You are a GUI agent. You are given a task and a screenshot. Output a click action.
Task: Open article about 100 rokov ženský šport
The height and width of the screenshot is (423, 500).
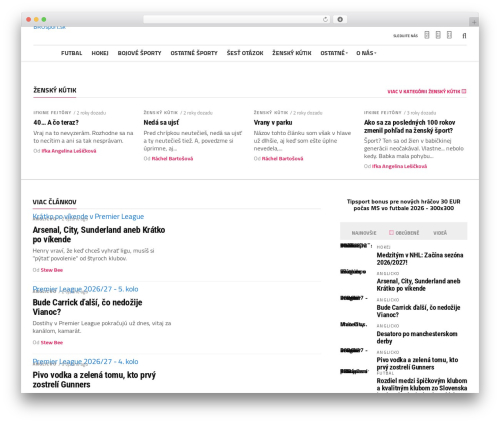[409, 126]
